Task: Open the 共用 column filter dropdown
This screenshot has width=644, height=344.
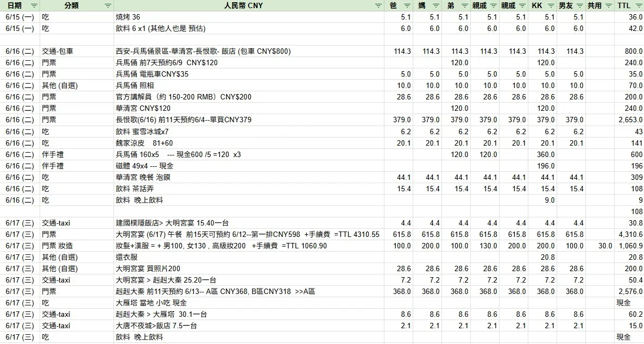Action: click(x=608, y=6)
